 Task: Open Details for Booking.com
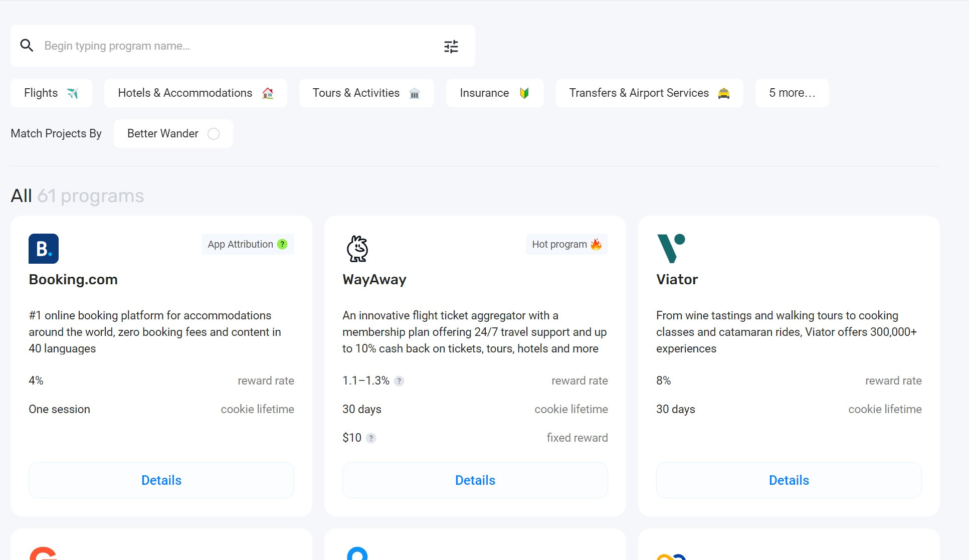tap(161, 480)
